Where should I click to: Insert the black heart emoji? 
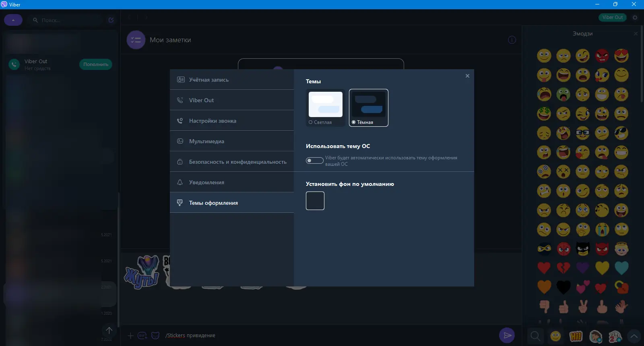click(563, 287)
